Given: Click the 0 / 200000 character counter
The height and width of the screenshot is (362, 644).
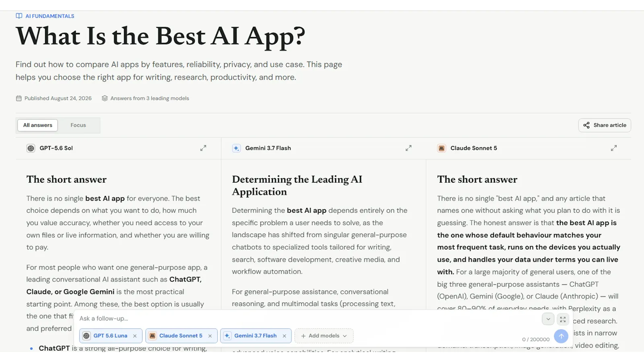Looking at the screenshot, I should point(536,339).
